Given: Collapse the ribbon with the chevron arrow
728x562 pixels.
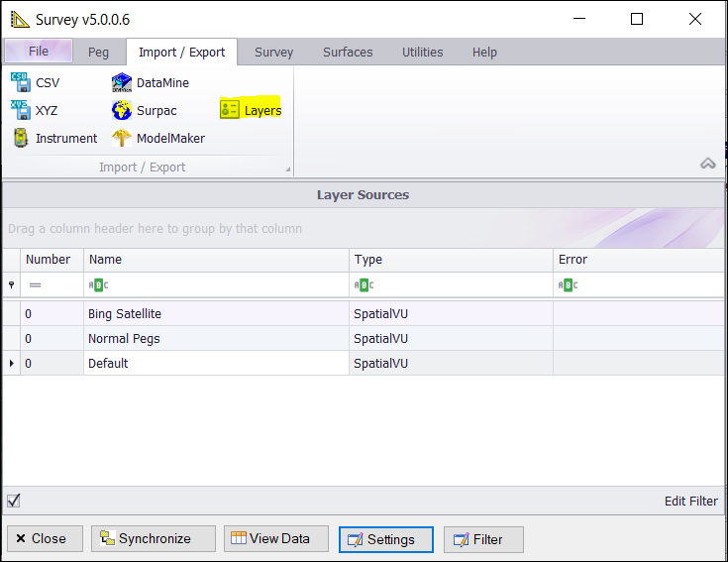Looking at the screenshot, I should pyautogui.click(x=707, y=164).
